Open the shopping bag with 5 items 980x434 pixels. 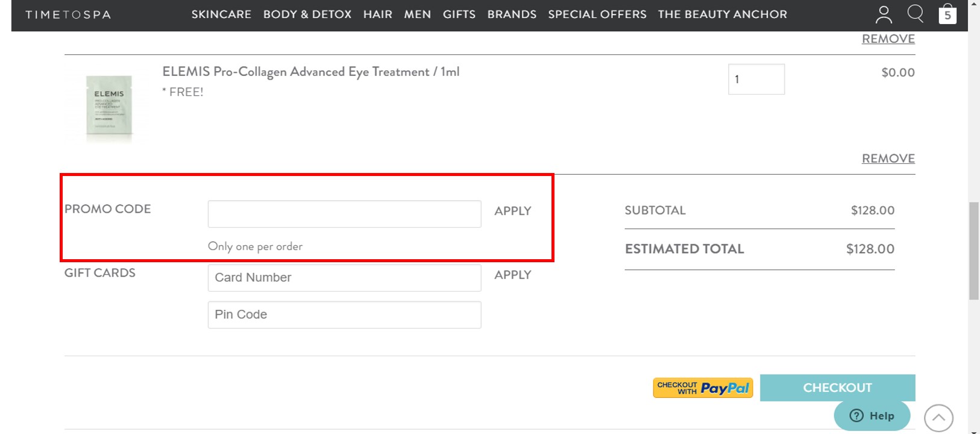click(947, 14)
